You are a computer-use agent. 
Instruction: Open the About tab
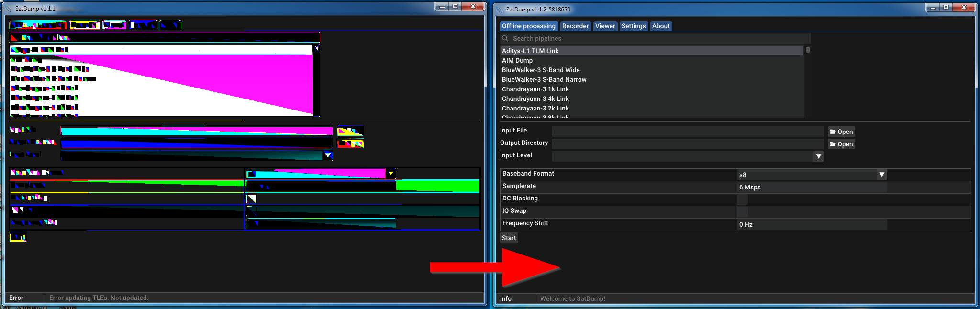[660, 26]
